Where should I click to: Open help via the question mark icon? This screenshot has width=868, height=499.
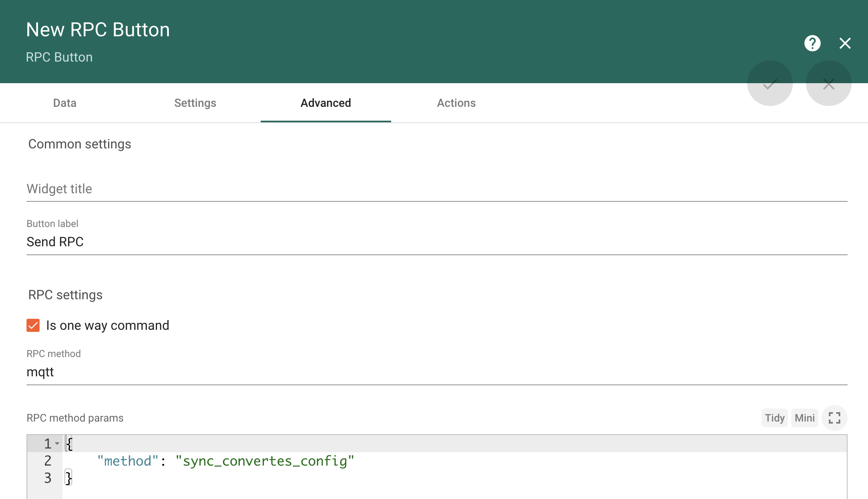(812, 43)
